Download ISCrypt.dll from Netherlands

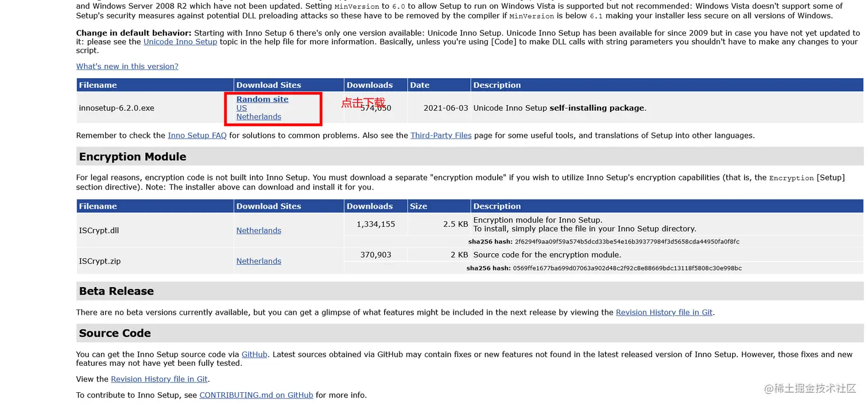pos(259,230)
